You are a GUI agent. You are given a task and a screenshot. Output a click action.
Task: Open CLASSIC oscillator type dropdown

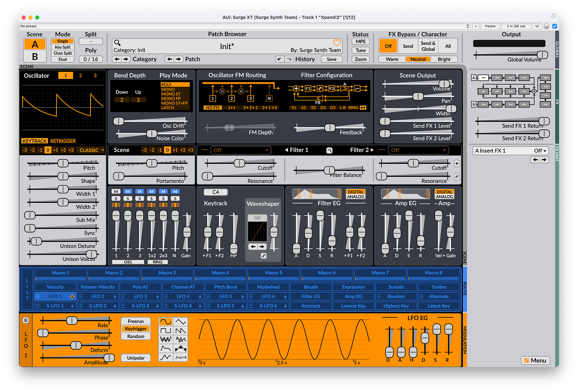tap(92, 150)
